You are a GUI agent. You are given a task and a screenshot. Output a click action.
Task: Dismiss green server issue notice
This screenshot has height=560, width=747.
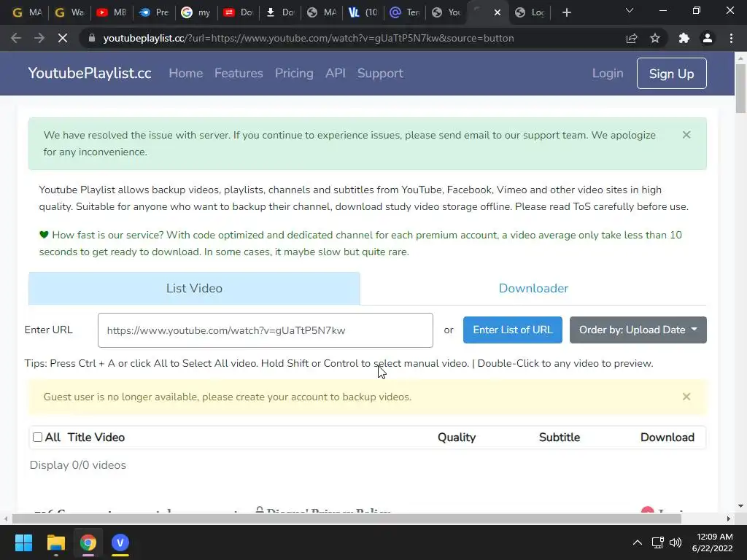pos(686,135)
